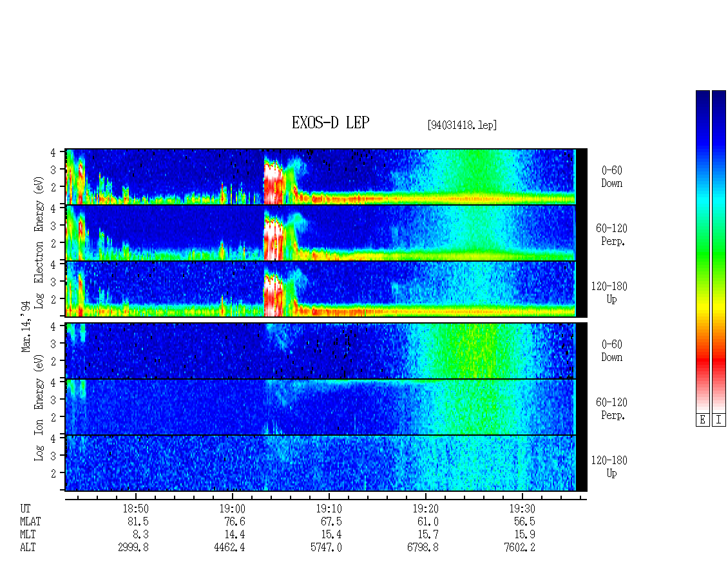Viewport: 728px width, 564px height.
Task: Click the MLAT row label
Action: [30, 521]
